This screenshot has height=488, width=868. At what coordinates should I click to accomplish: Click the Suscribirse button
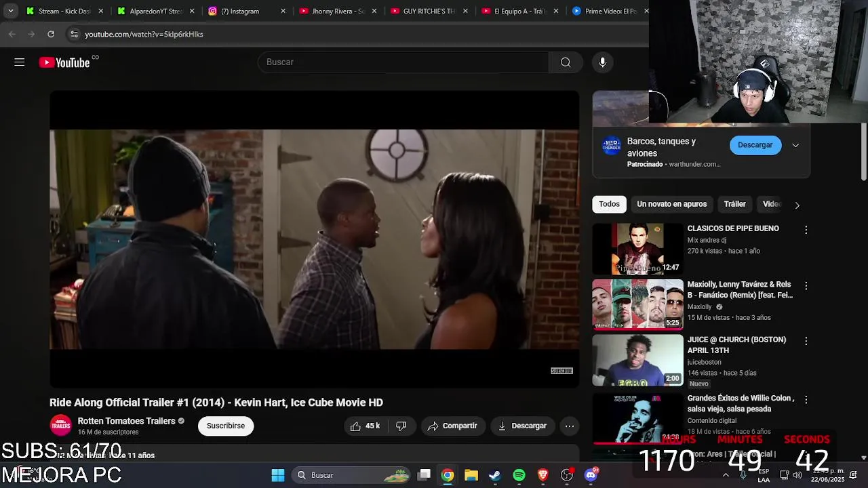coord(226,426)
